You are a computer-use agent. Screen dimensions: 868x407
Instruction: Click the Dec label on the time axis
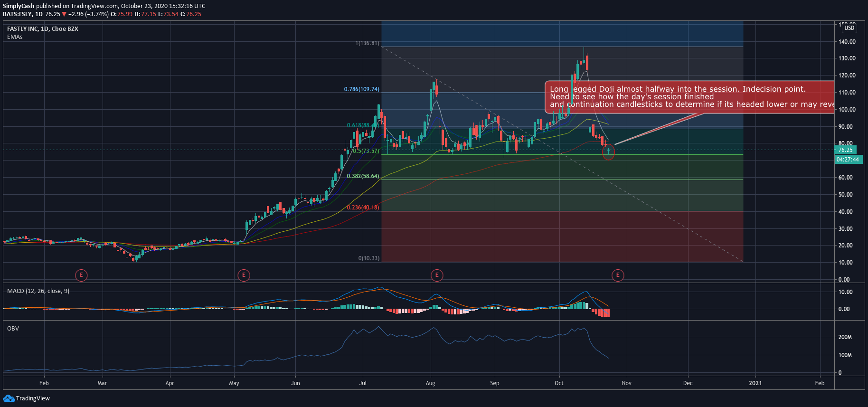pos(688,383)
